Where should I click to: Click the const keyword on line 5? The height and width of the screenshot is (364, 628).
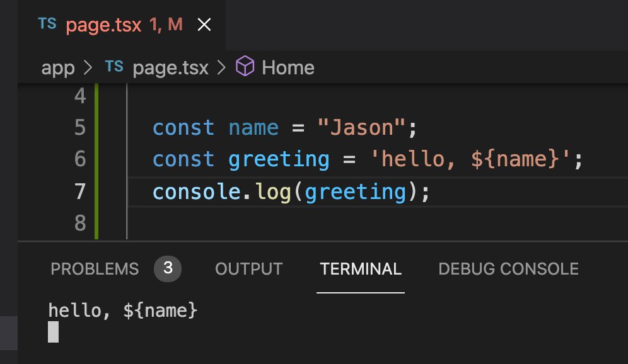[x=183, y=128]
